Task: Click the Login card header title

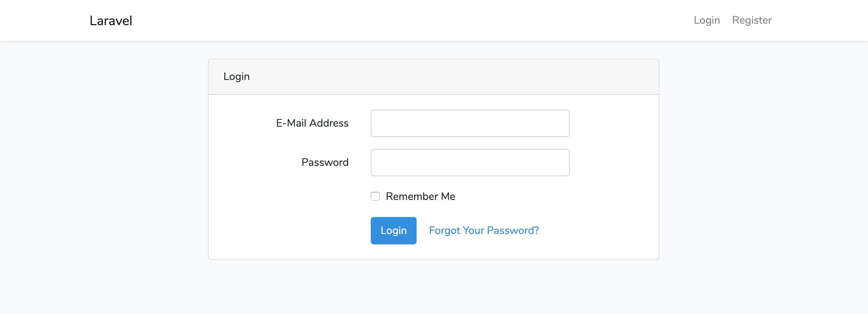Action: (x=236, y=77)
